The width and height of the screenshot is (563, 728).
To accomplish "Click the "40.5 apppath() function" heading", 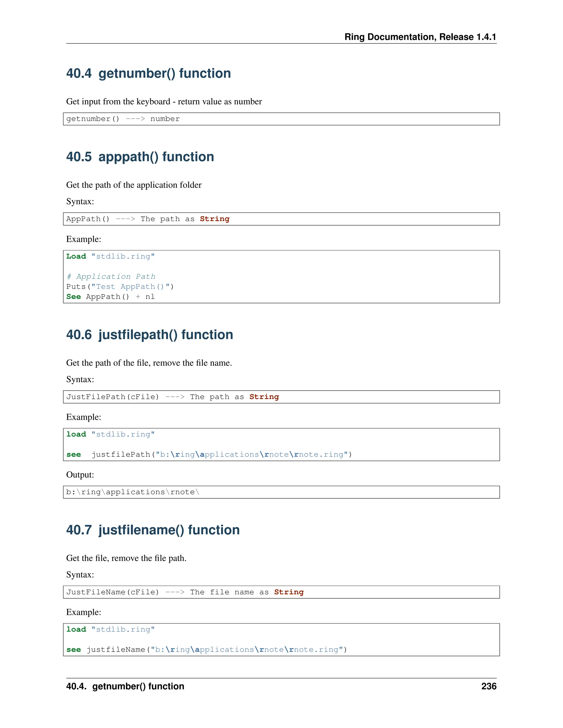I will coord(140,157).
